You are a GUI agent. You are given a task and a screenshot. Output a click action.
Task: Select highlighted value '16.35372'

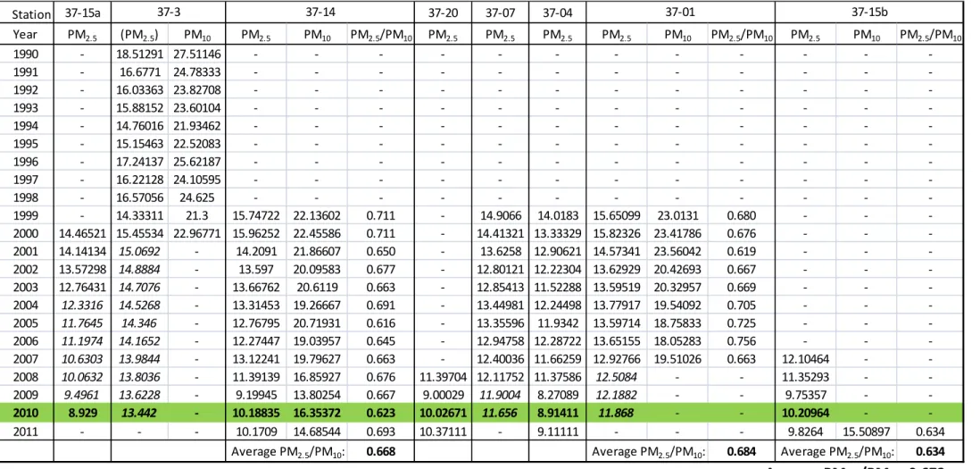click(x=317, y=413)
